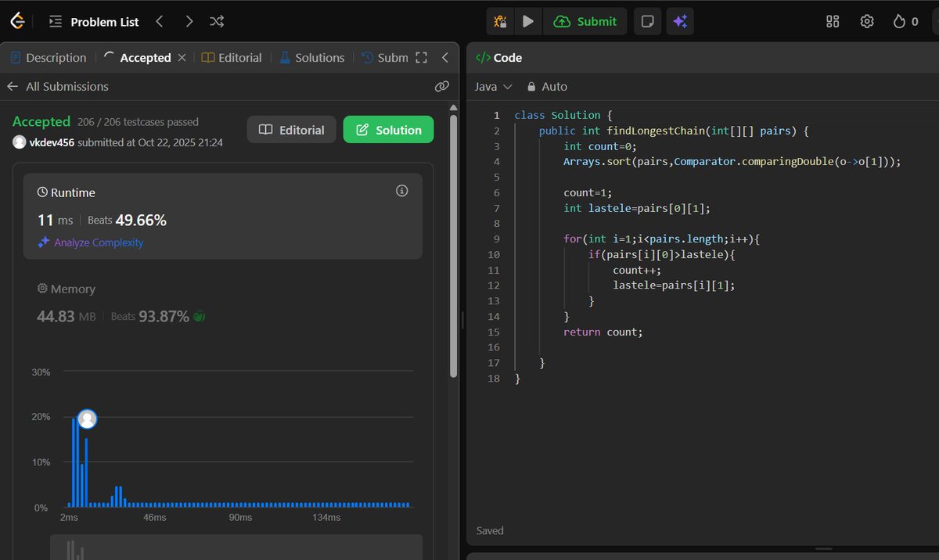Click the Editorial button in submission result
939x560 pixels.
tap(291, 130)
